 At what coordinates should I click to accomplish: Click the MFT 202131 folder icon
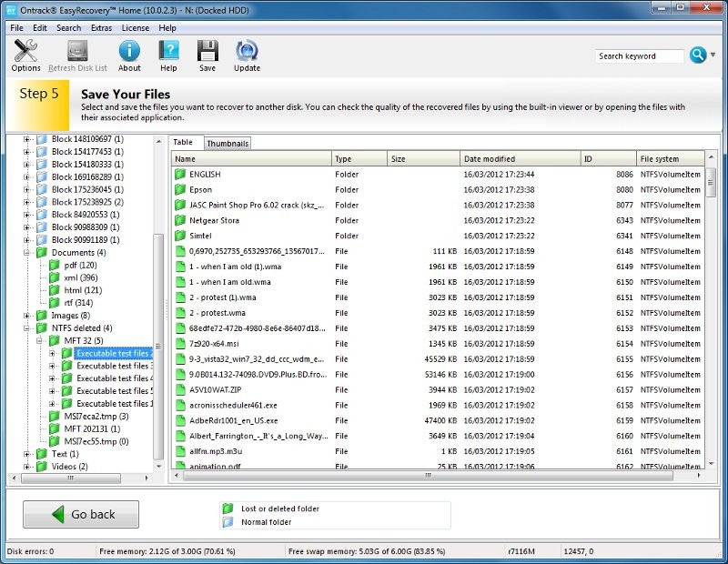point(55,428)
